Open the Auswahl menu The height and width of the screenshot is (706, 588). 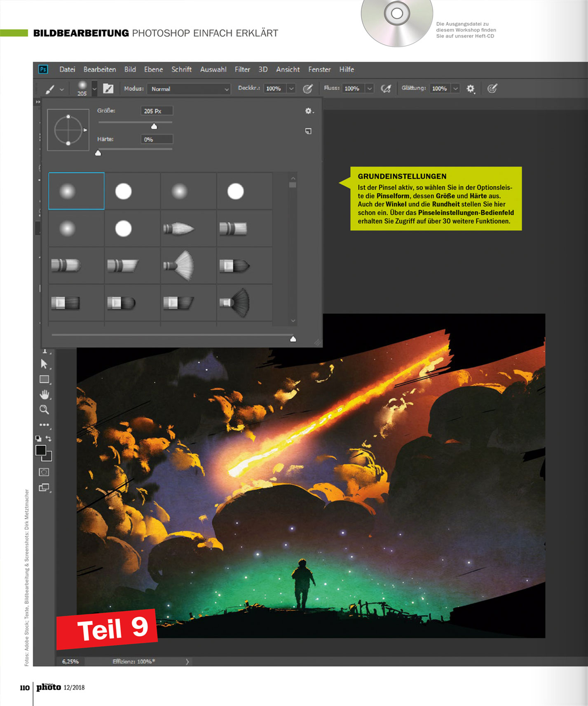(x=213, y=69)
